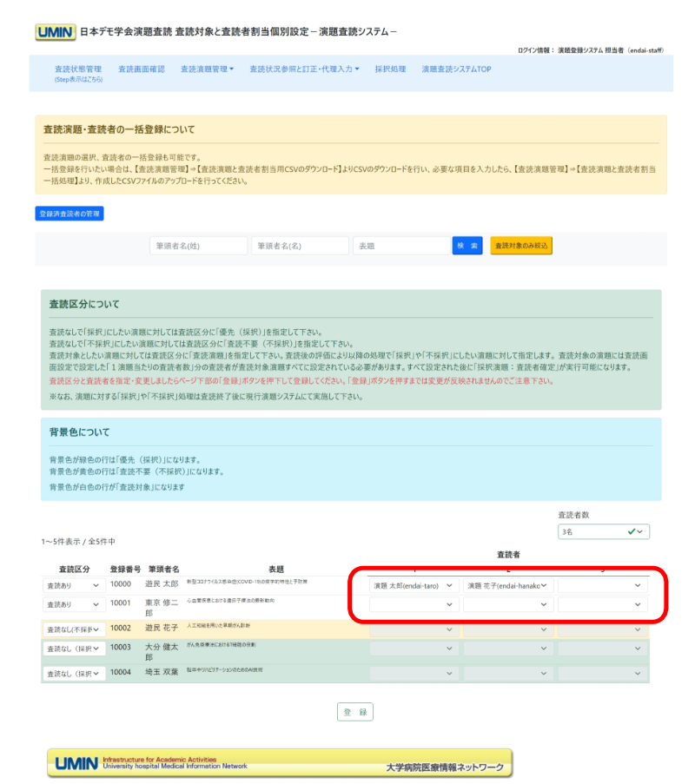The image size is (695, 784).
Task: Open the 採択処理 navigation item
Action: tap(390, 68)
